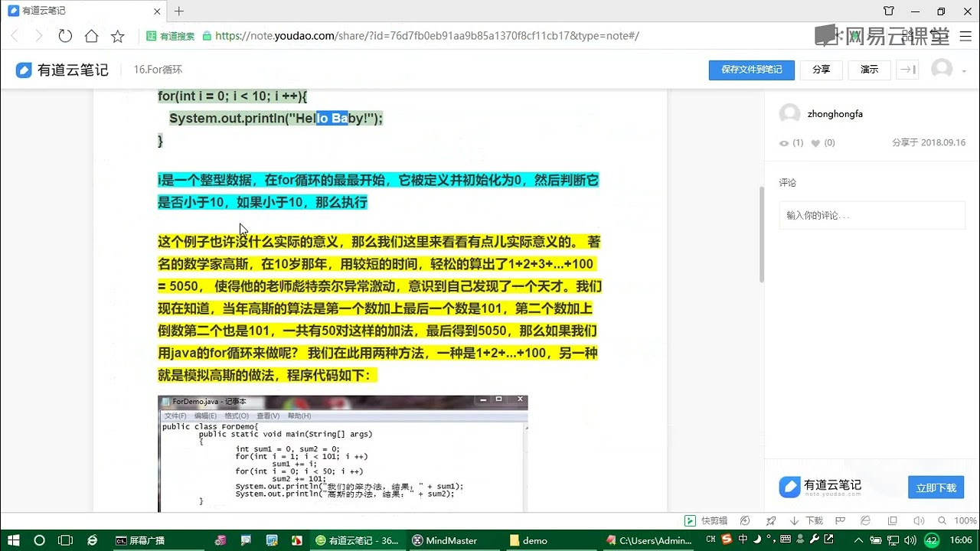Click the browser address bar URL

coord(427,36)
